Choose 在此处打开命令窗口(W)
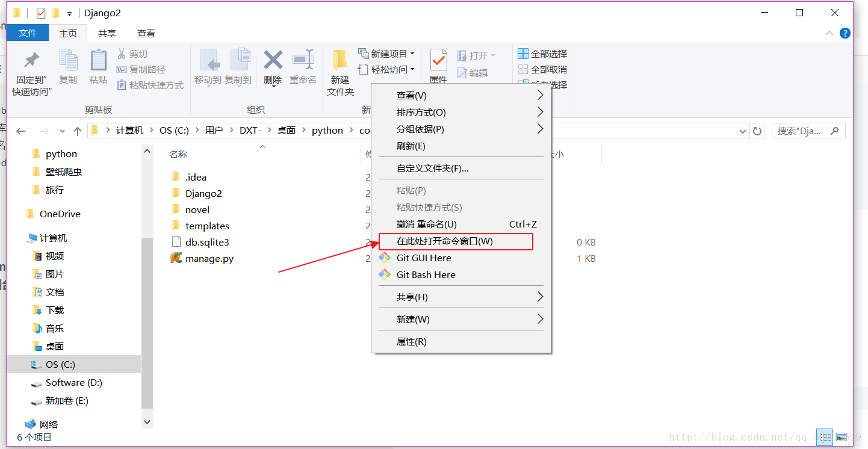 (456, 241)
